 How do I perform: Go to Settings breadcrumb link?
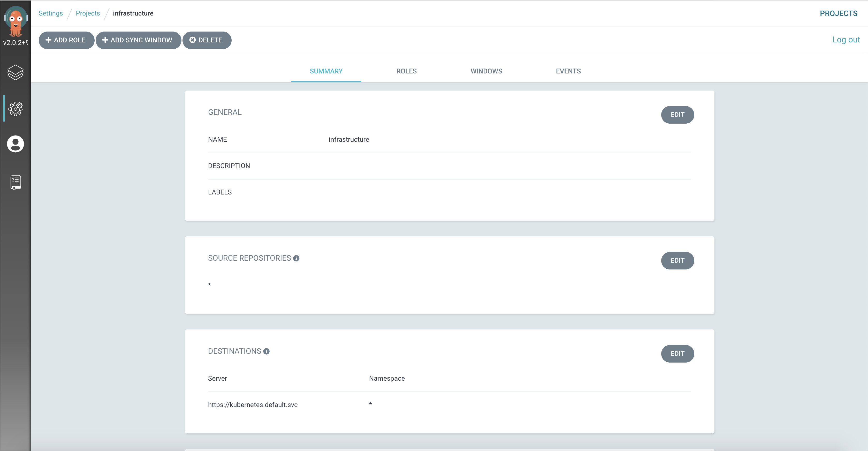click(51, 13)
